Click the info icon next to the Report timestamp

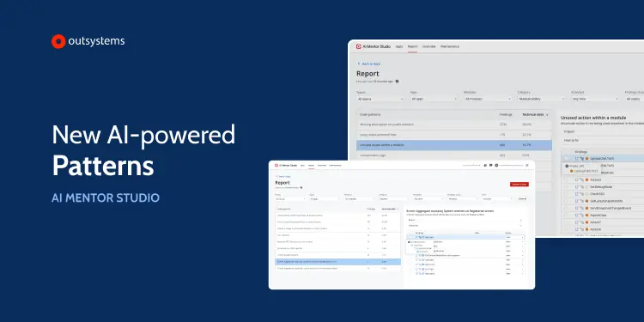[x=397, y=82]
